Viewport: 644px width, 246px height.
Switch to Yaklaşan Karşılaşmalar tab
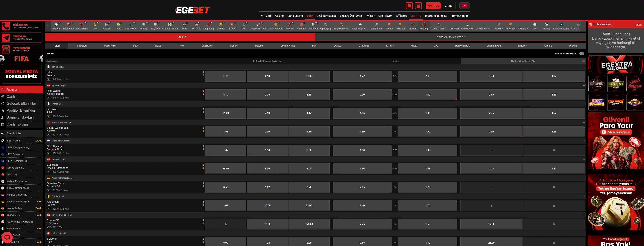point(450,37)
